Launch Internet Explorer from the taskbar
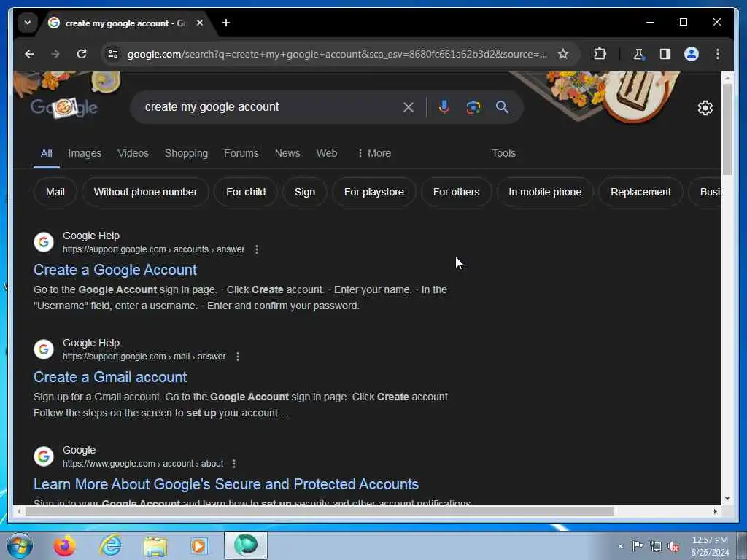Screen dimensions: 747x560 (x=110, y=545)
